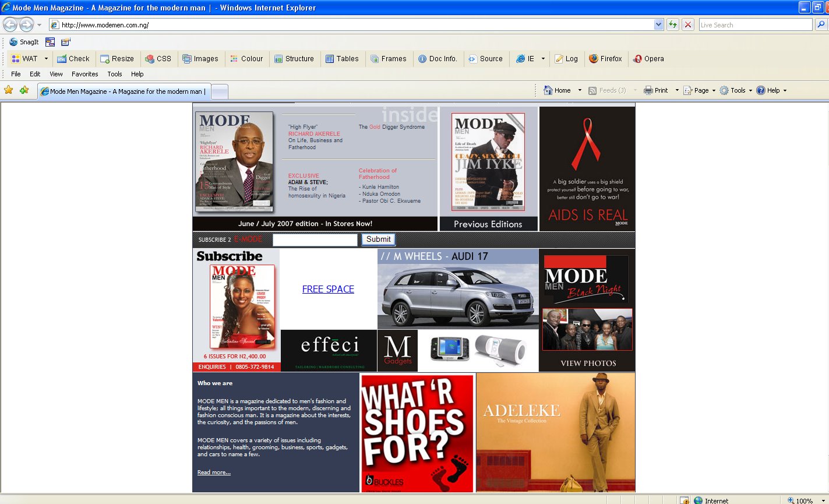Click the Submit button
Screen dimensions: 829x504
coord(379,239)
